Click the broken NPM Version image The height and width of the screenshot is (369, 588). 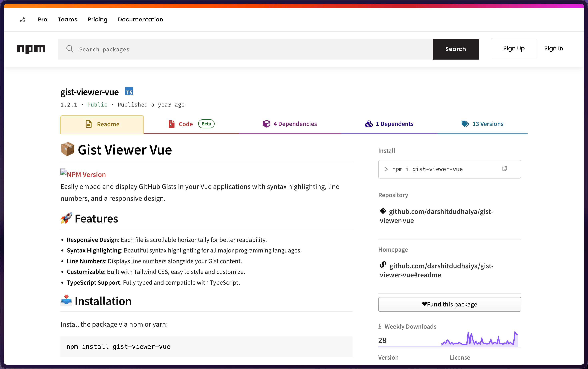tap(64, 172)
